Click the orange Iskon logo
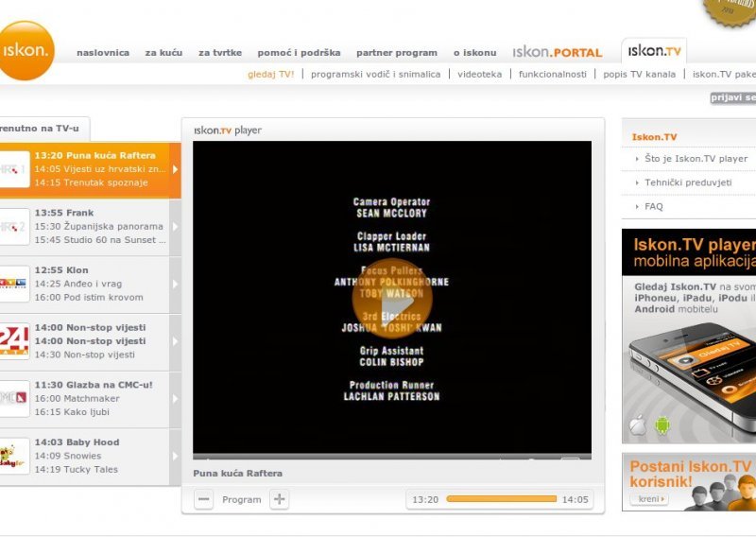The width and height of the screenshot is (756, 537). click(26, 51)
